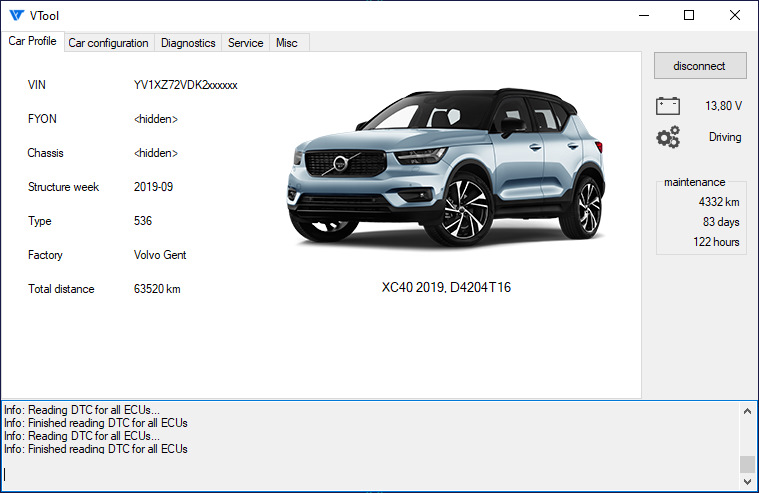759x493 pixels.
Task: Click the Chassis hidden value
Action: click(156, 153)
